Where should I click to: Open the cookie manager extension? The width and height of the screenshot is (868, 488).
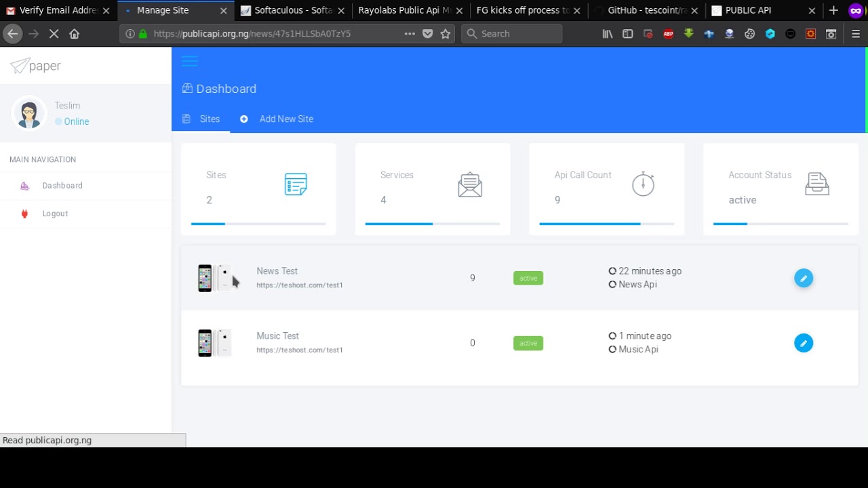(749, 34)
